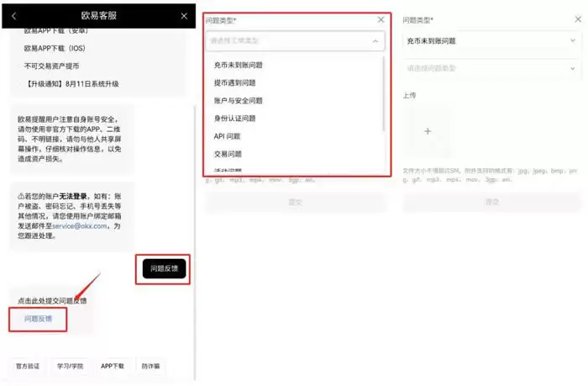Select the 学习/学院 quick tab
This screenshot has height=386, width=588.
[70, 366]
